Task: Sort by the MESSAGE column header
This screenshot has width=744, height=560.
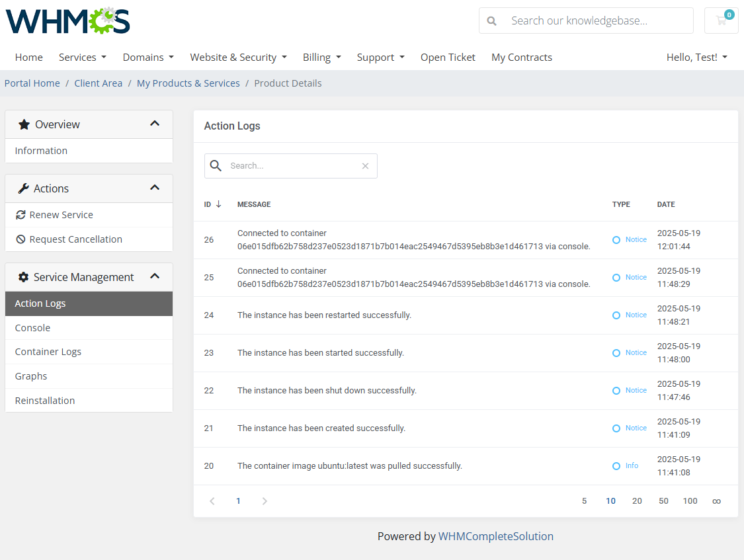Action: (x=254, y=204)
